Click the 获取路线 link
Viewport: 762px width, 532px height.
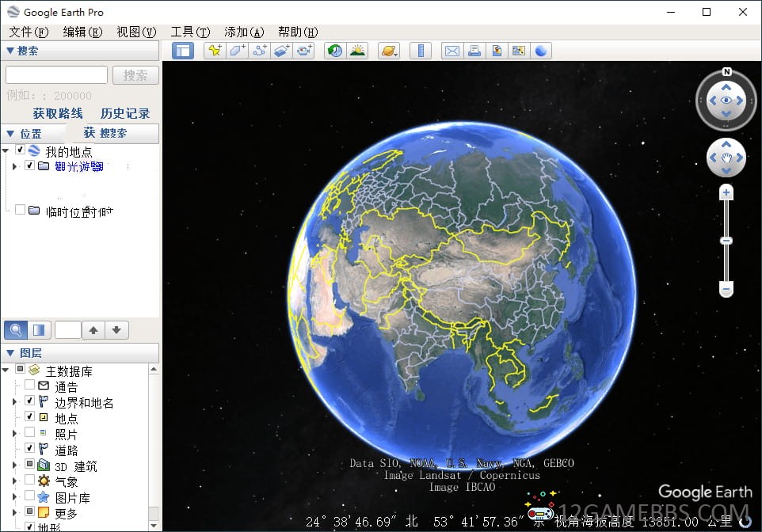tap(58, 113)
